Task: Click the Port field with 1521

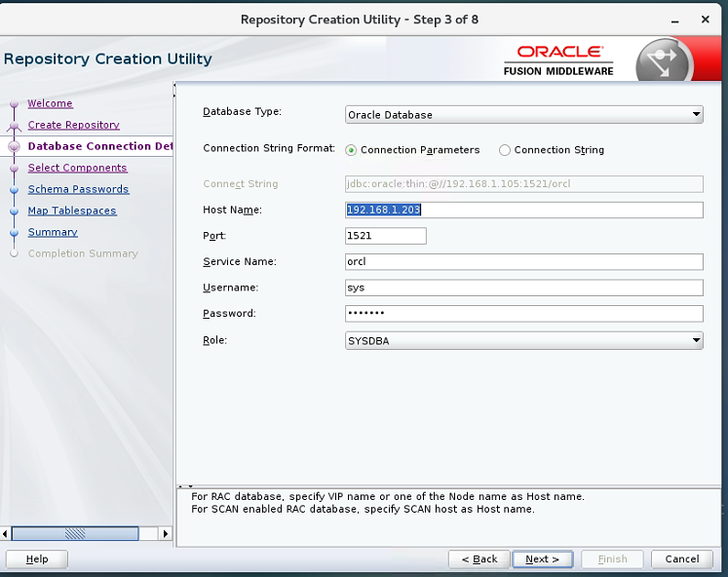Action: click(x=385, y=236)
